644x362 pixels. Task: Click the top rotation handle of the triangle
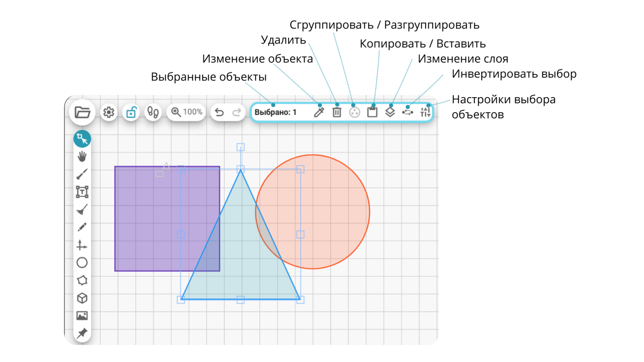pos(240,147)
